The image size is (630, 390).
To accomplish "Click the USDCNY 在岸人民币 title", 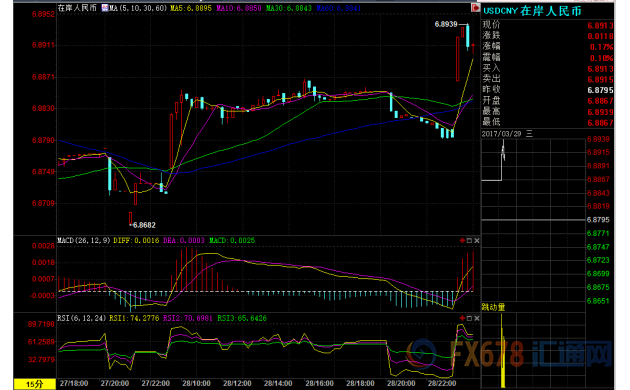I will (532, 11).
